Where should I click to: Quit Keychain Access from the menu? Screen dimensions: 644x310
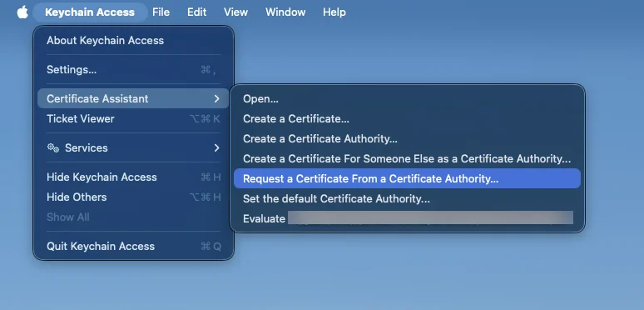pyautogui.click(x=133, y=247)
